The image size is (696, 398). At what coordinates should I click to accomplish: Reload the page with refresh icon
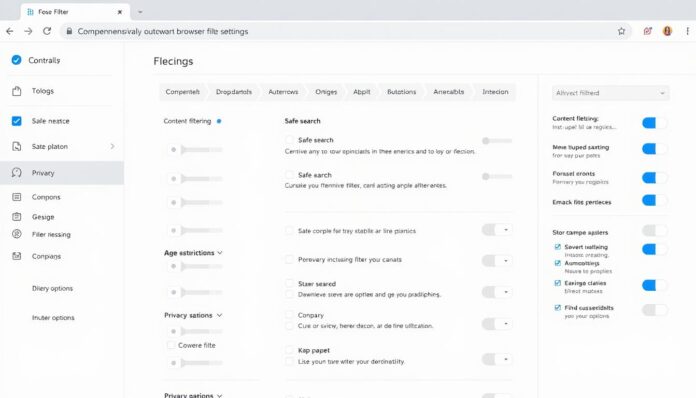[47, 31]
